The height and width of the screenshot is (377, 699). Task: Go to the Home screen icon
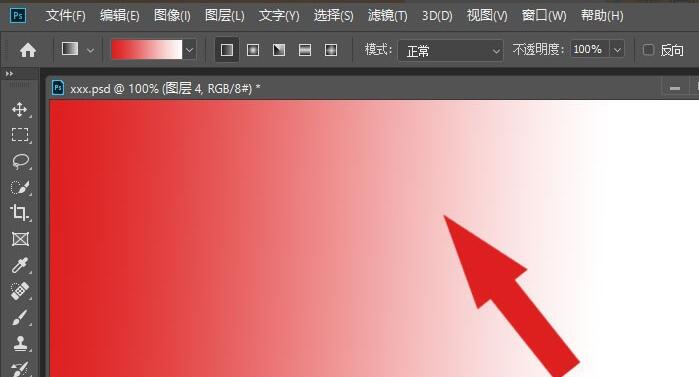pyautogui.click(x=28, y=50)
